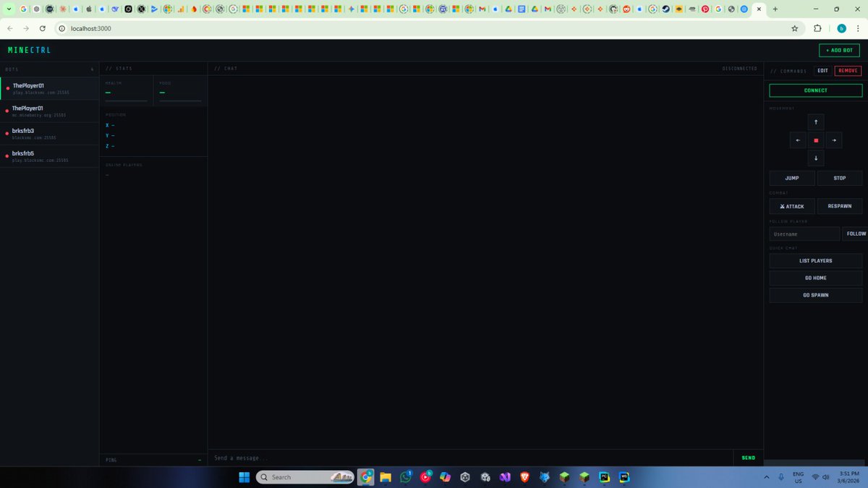Image resolution: width=868 pixels, height=488 pixels.
Task: Open the ENG US language switcher
Action: (x=799, y=477)
